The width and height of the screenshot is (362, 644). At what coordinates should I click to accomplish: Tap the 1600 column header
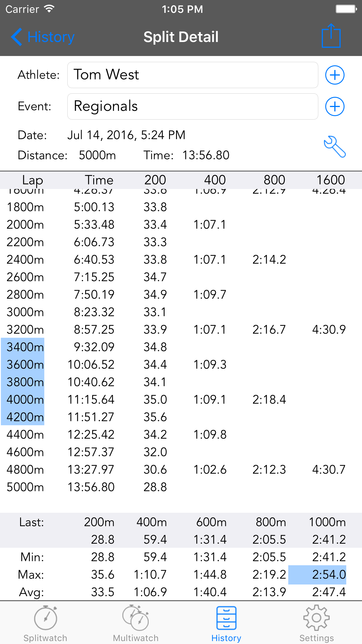331,180
